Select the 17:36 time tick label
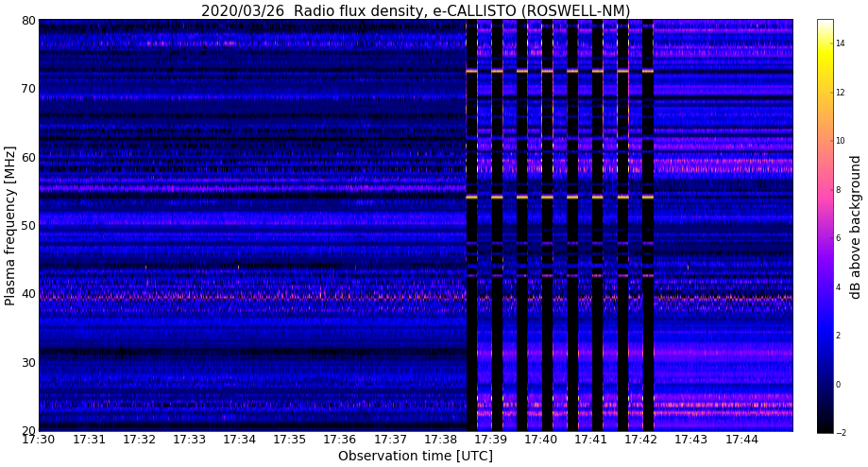This screenshot has width=868, height=467. point(340,440)
